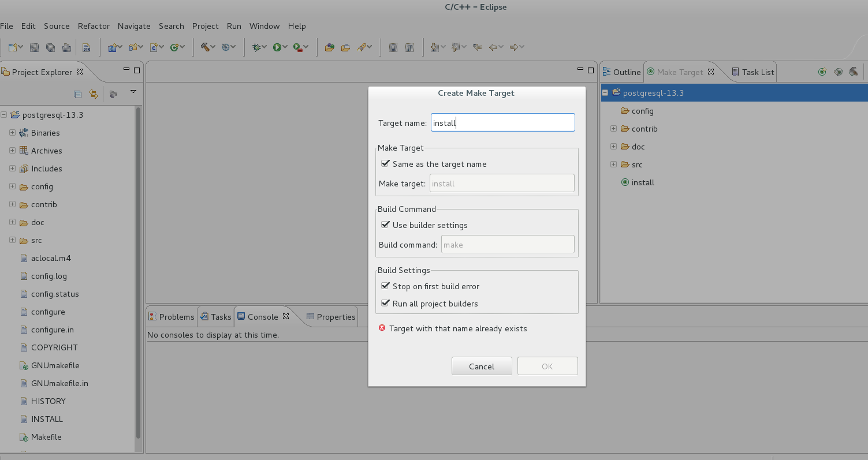The width and height of the screenshot is (868, 460).
Task: Click the green Run button in toolbar
Action: point(277,47)
